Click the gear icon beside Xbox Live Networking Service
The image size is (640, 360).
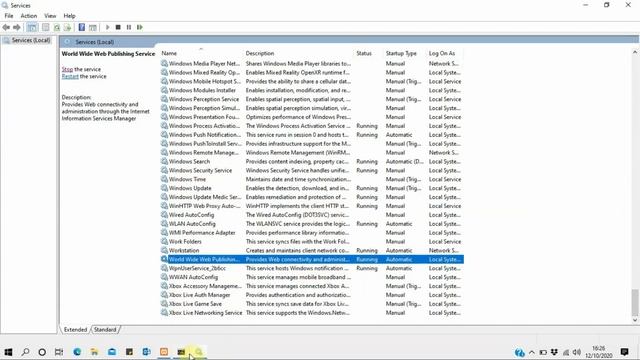tap(164, 313)
